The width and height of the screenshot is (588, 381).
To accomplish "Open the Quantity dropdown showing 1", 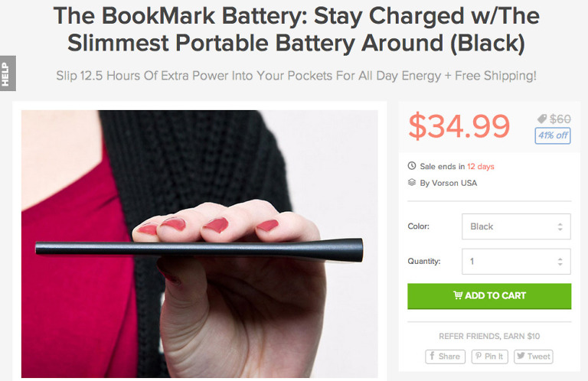I will (x=516, y=261).
